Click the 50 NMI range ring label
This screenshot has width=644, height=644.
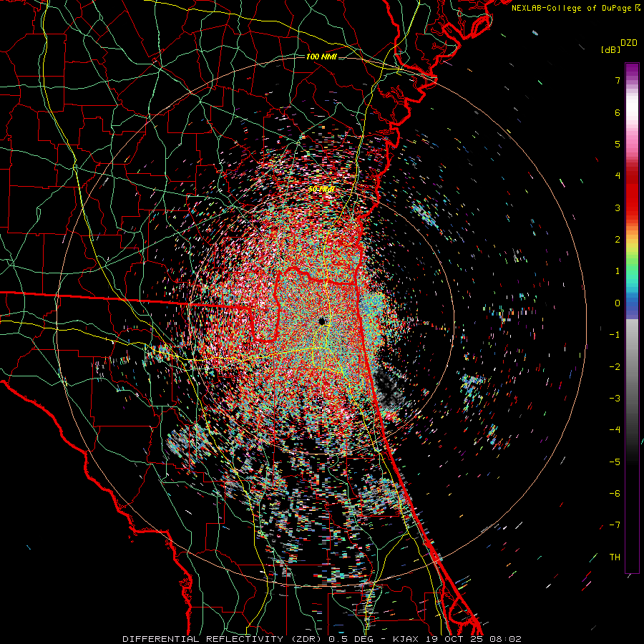(x=321, y=190)
